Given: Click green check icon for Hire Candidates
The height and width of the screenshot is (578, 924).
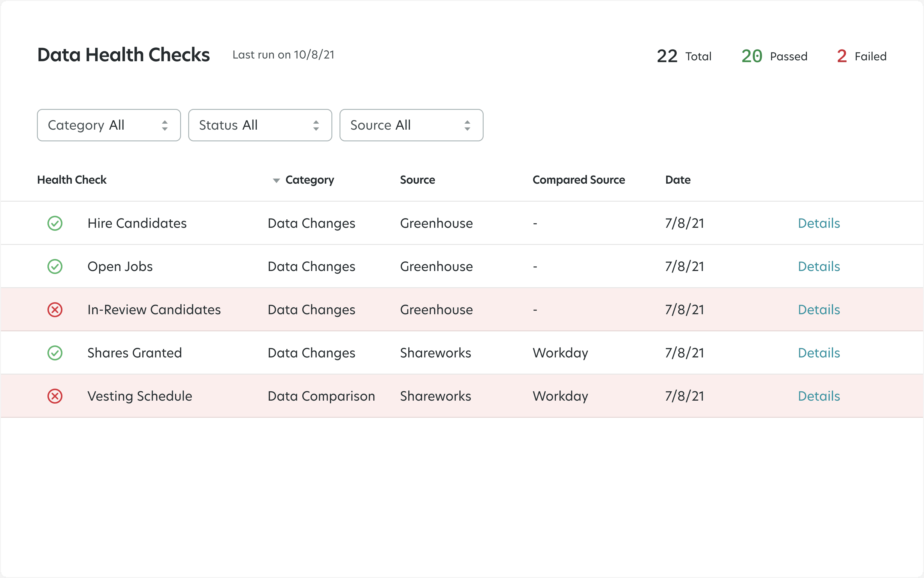Looking at the screenshot, I should tap(55, 223).
